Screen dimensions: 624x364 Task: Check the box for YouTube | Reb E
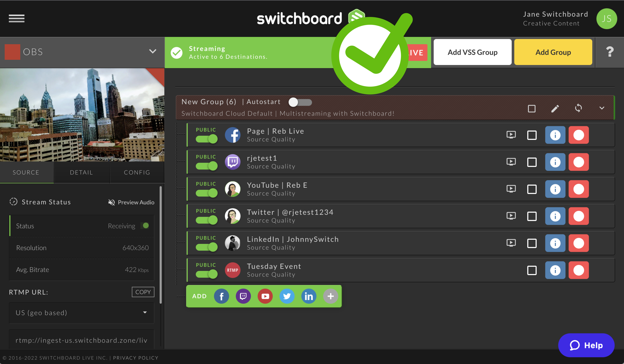point(532,189)
